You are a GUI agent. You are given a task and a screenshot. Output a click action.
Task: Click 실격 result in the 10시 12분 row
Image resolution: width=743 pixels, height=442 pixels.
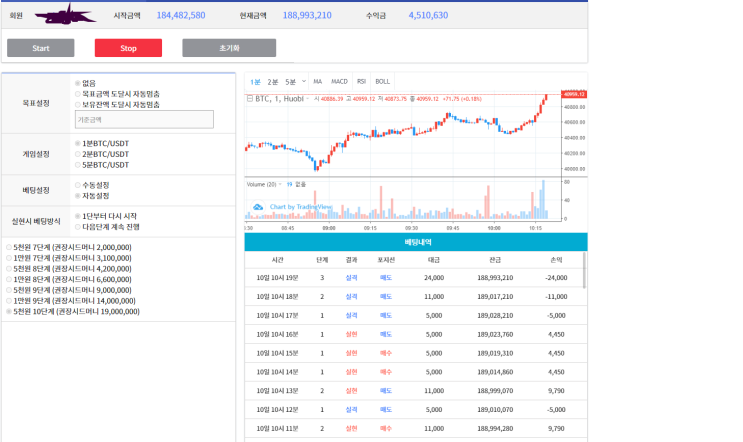tap(352, 410)
